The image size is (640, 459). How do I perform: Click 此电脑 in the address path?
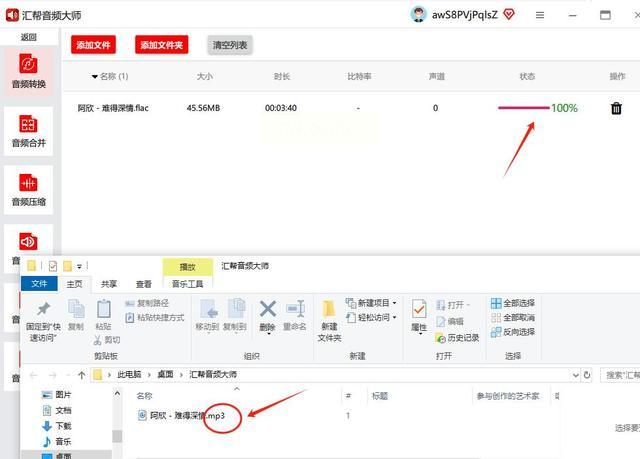pyautogui.click(x=129, y=375)
